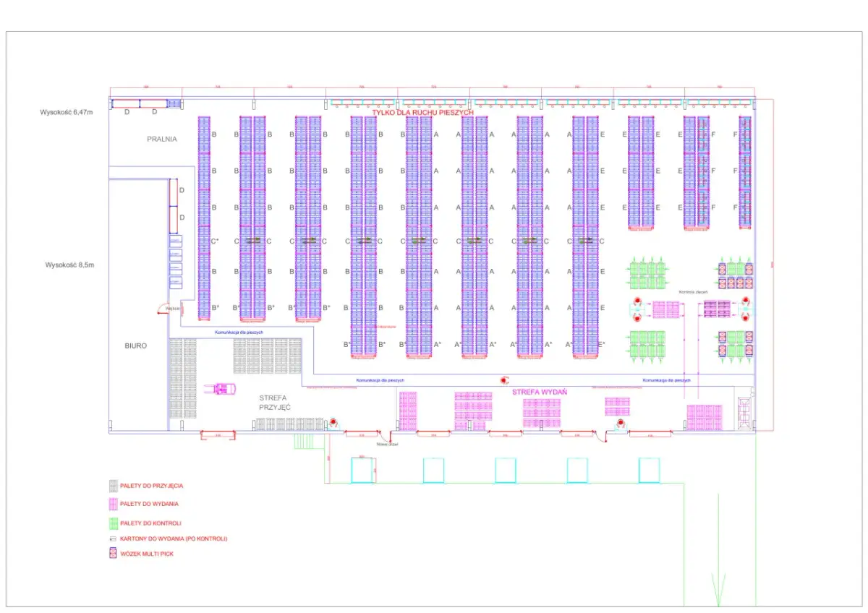Click the Kontrola zleceń label
Image resolution: width=868 pixels, height=613 pixels.
692,292
